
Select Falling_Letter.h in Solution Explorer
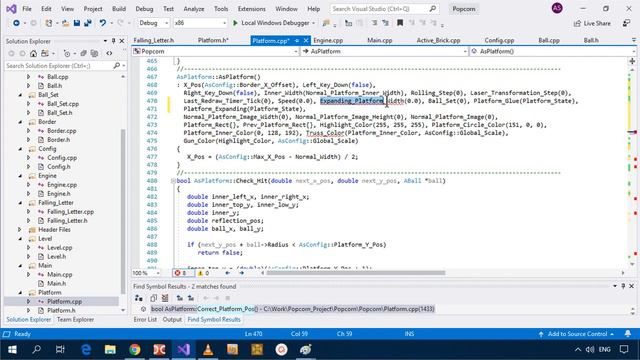(x=67, y=220)
